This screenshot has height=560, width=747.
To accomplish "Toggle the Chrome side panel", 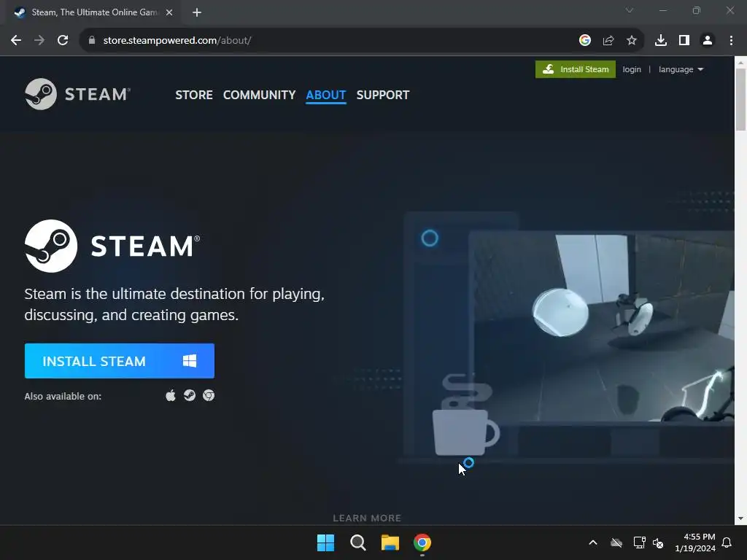I will coord(684,41).
